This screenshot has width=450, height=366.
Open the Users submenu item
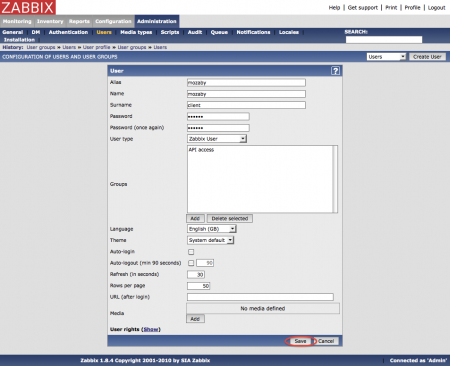tap(104, 32)
